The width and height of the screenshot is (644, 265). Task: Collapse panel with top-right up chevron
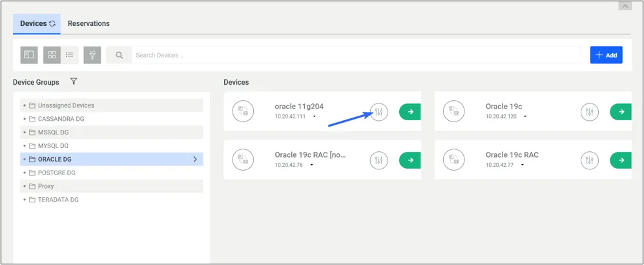pyautogui.click(x=625, y=6)
